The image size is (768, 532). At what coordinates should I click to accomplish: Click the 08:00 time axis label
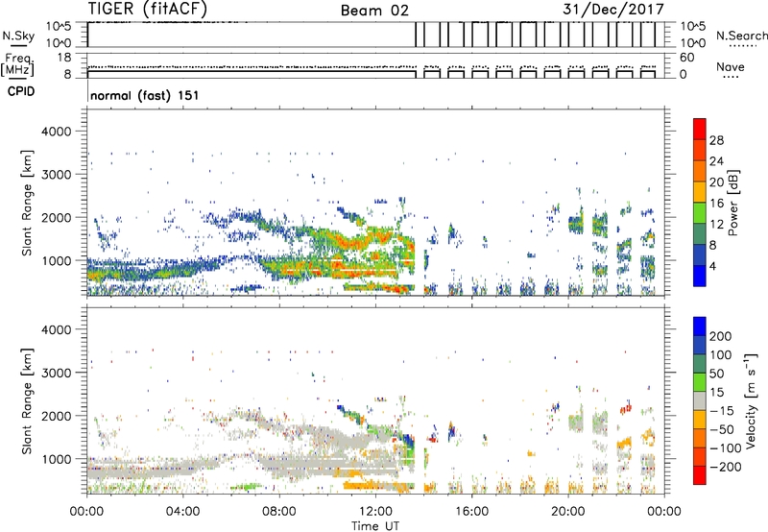pyautogui.click(x=279, y=512)
